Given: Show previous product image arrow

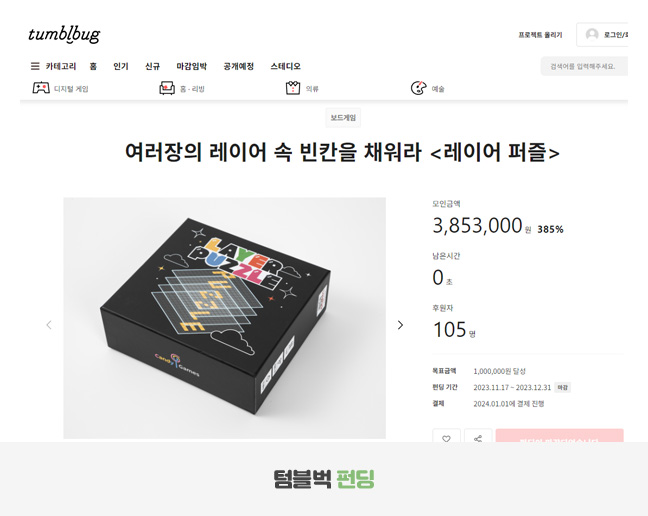Looking at the screenshot, I should 49,325.
